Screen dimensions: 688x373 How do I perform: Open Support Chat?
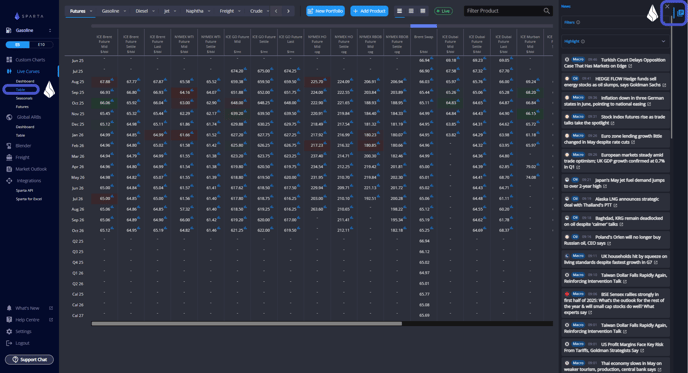tap(29, 359)
